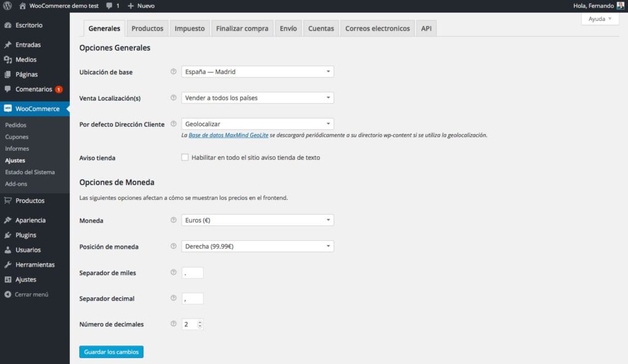The height and width of the screenshot is (364, 628).
Task: Follow the Base de datos MaxMind GeoLite link
Action: [x=228, y=135]
